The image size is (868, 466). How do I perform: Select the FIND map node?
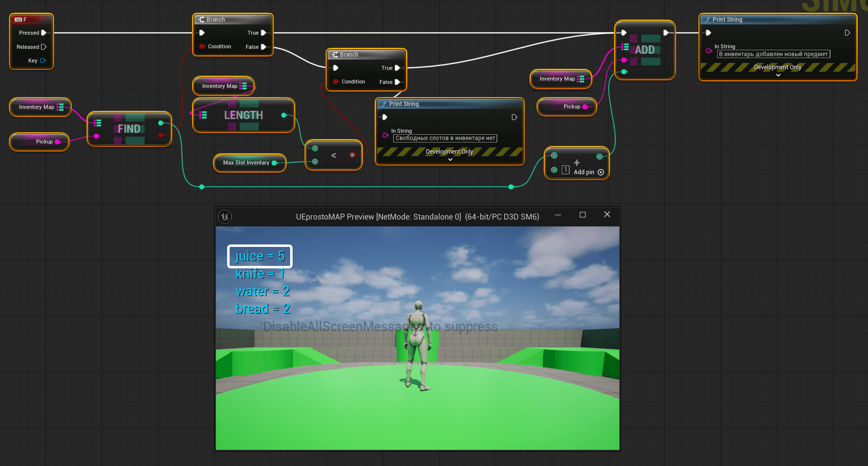pos(129,129)
